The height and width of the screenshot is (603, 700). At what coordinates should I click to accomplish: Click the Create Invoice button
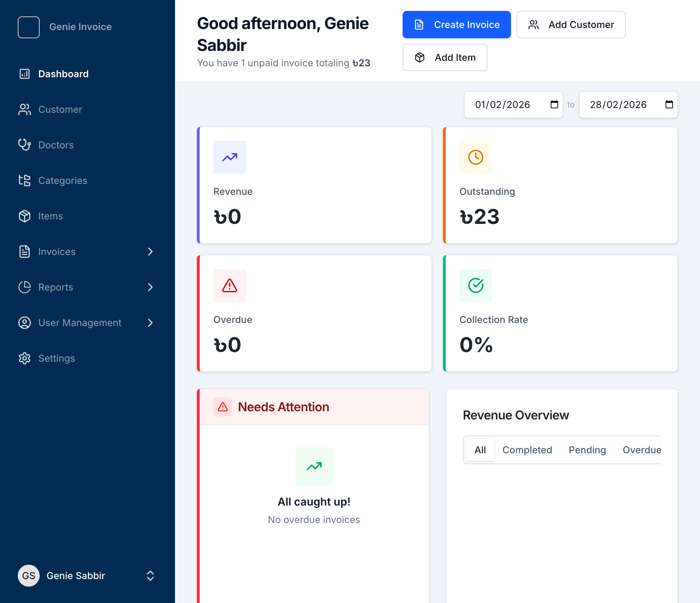pos(457,24)
